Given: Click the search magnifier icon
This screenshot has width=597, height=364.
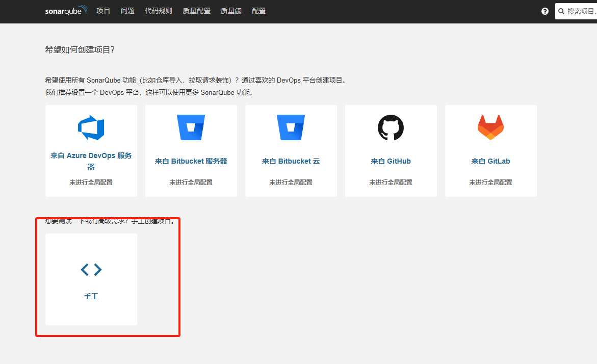Looking at the screenshot, I should 561,11.
